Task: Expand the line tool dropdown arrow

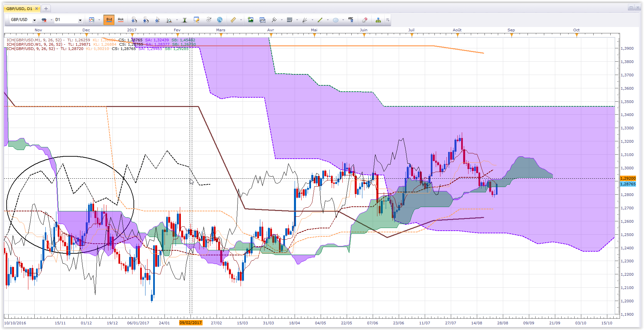Action: (328, 20)
